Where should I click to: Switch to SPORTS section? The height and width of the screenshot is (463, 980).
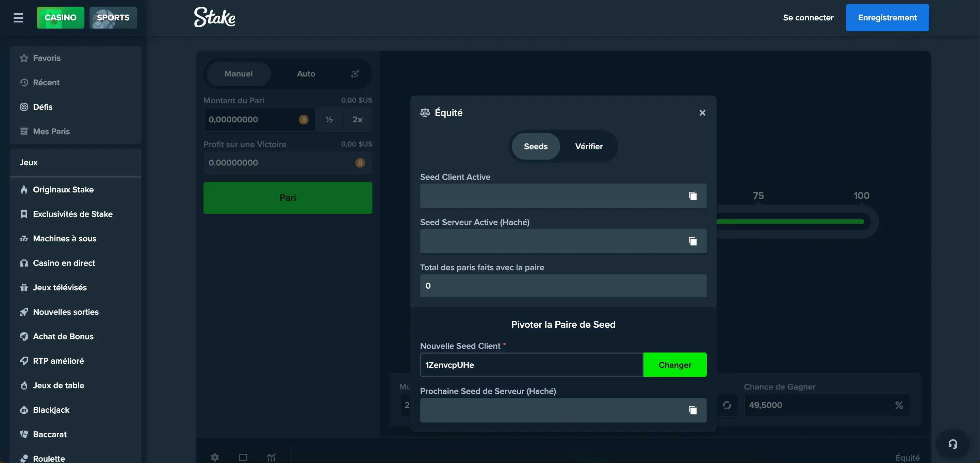pyautogui.click(x=113, y=17)
